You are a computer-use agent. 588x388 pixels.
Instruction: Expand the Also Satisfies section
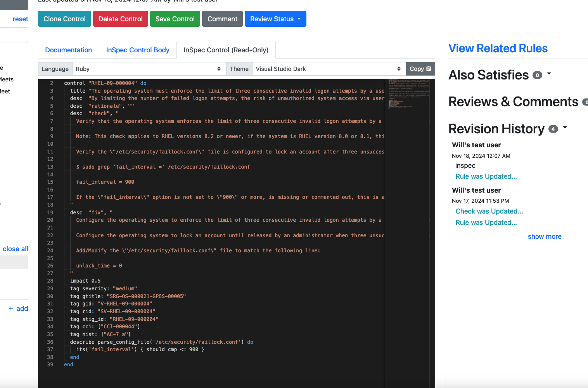pyautogui.click(x=549, y=74)
